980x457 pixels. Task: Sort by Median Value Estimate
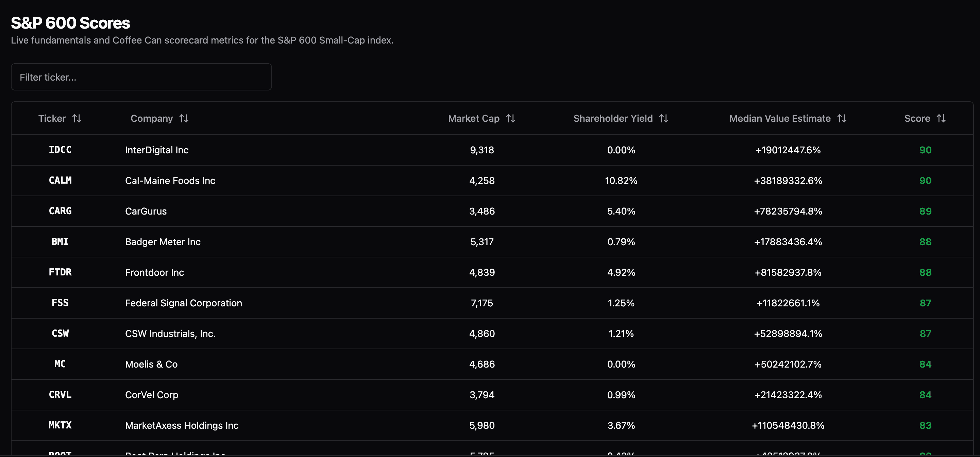842,118
